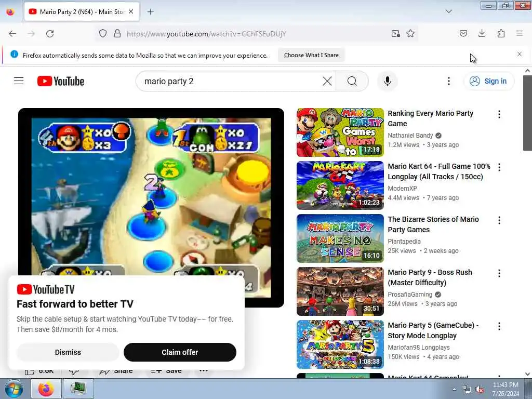Open Firefox application menu
The width and height of the screenshot is (532, 399).
pos(520,34)
